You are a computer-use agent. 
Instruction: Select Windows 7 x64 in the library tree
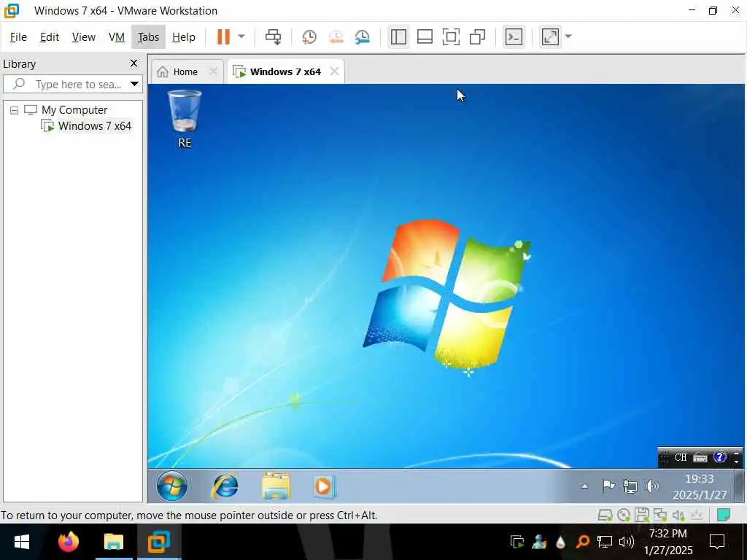pyautogui.click(x=94, y=126)
